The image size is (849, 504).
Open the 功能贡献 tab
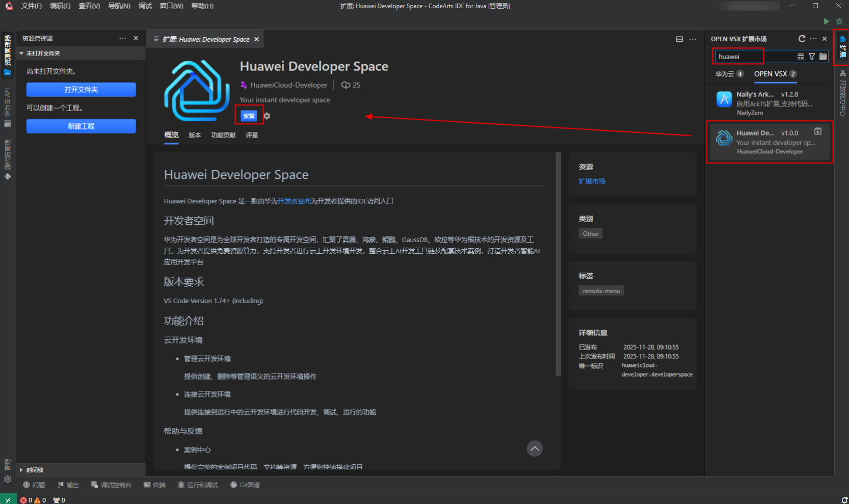click(x=223, y=135)
